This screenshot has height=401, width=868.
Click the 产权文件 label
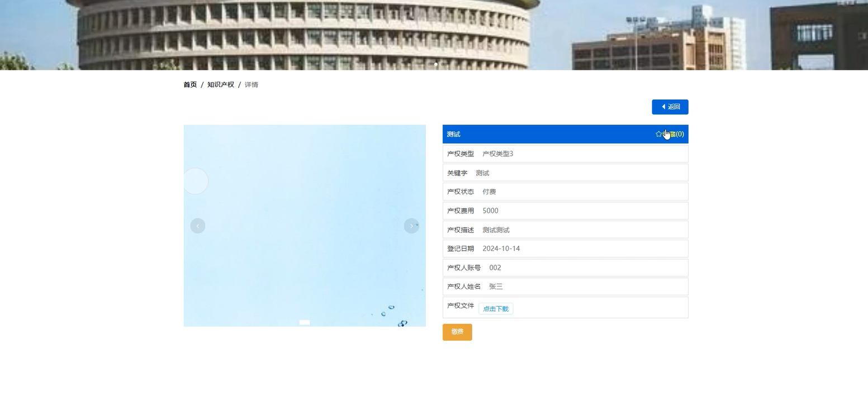click(461, 305)
